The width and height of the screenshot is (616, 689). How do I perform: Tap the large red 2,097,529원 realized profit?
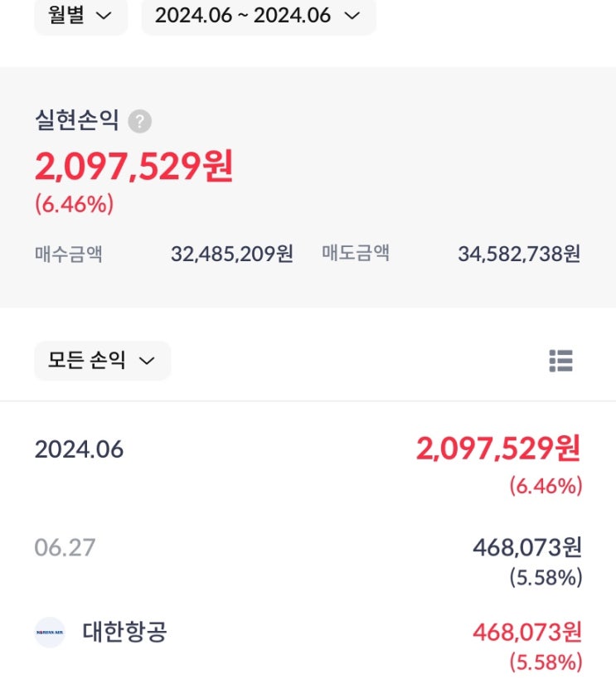[134, 167]
